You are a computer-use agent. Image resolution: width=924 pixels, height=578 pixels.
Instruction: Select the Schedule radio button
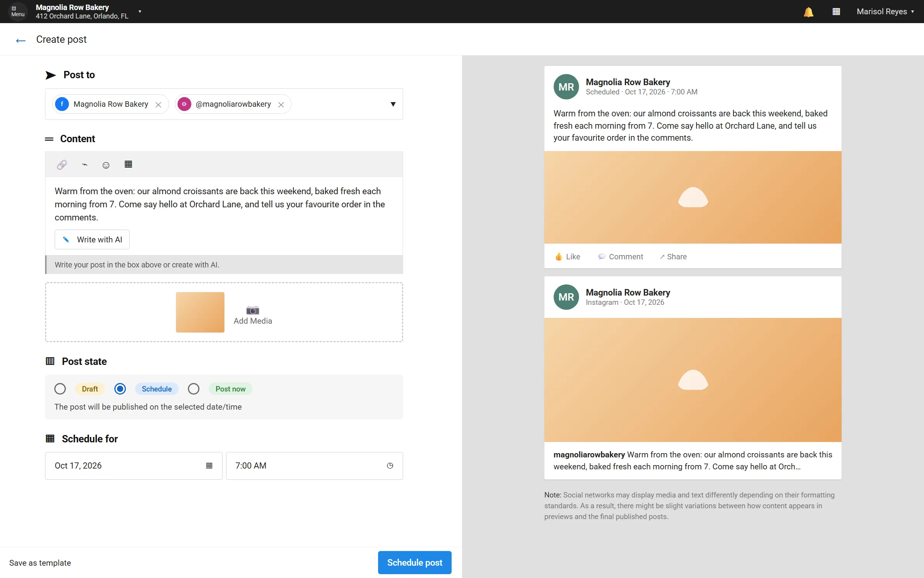coord(120,389)
